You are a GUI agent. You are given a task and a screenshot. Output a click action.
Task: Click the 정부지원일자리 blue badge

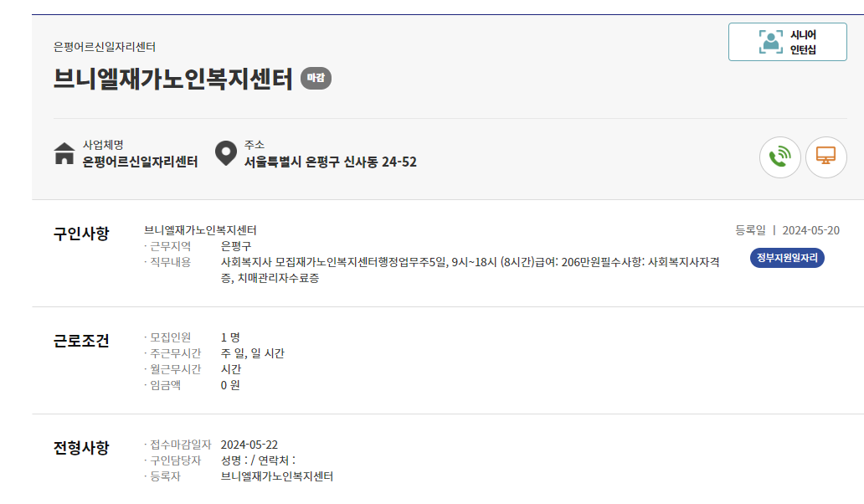click(788, 258)
